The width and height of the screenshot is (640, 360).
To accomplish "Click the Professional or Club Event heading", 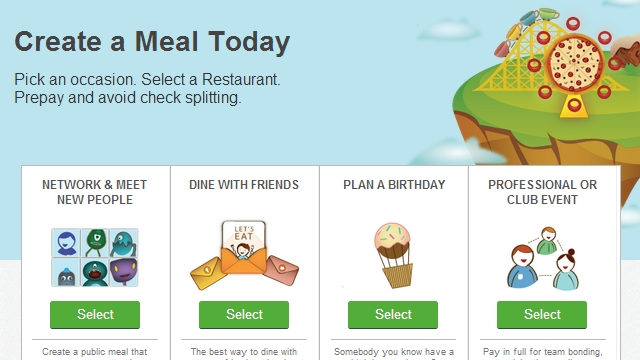I will coord(542,192).
